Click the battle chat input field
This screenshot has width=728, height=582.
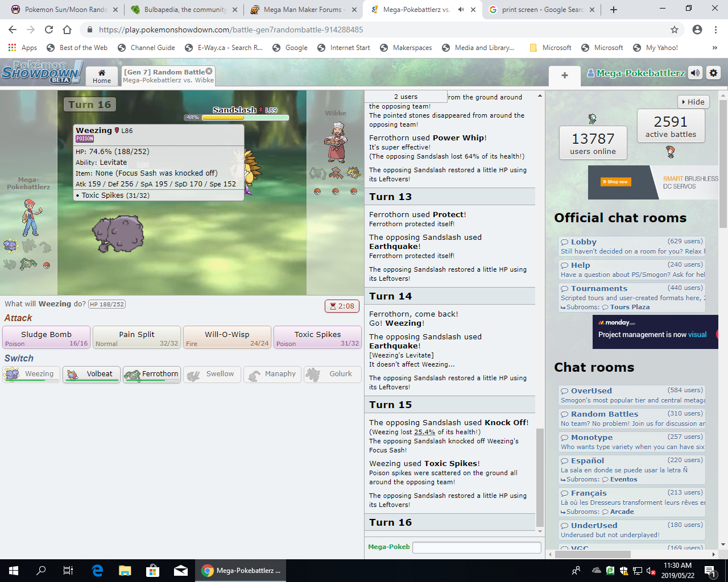click(477, 547)
